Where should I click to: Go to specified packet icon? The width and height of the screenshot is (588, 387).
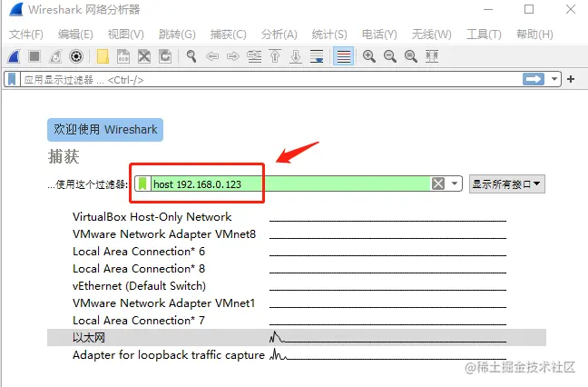tap(254, 56)
